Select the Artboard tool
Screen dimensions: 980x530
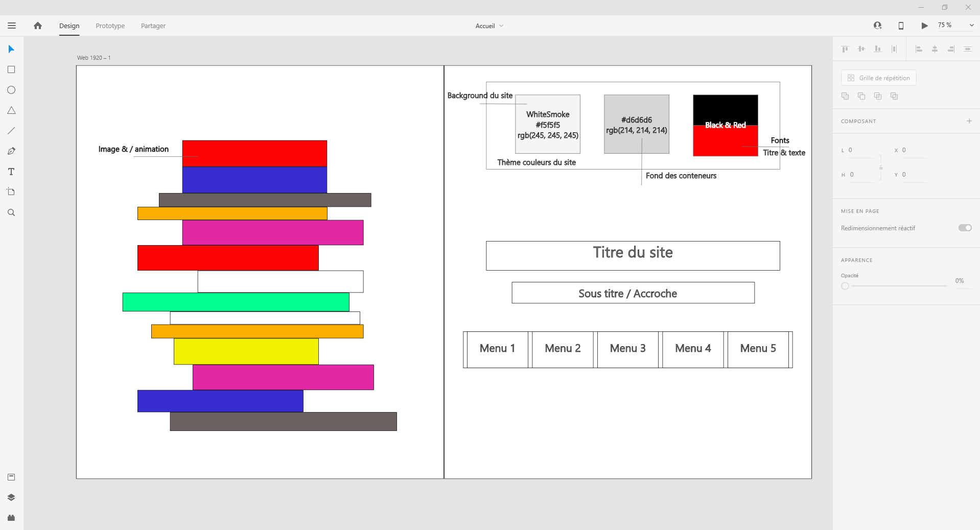[11, 192]
